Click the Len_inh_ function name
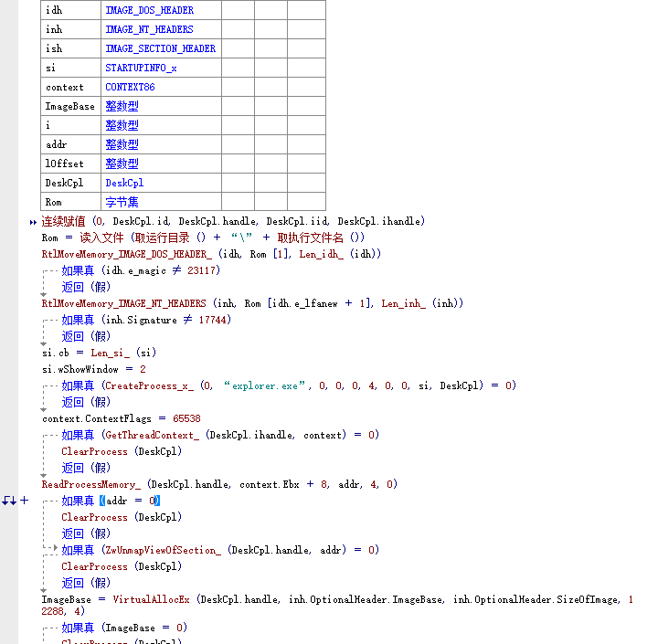This screenshot has width=647, height=644. tap(403, 303)
